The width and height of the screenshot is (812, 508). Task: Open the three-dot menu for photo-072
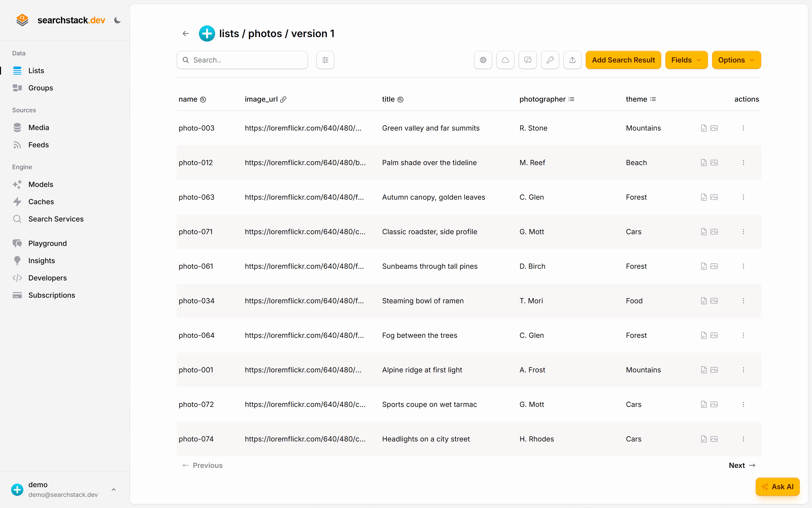click(x=743, y=405)
